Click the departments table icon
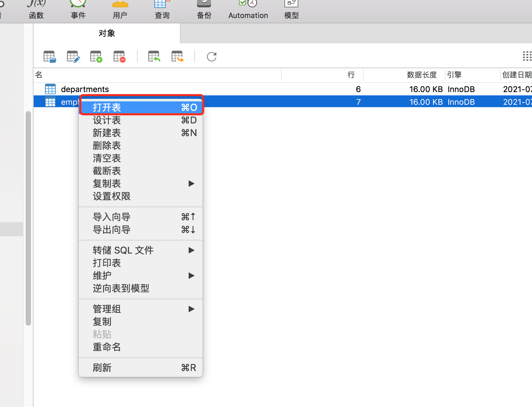Image resolution: width=532 pixels, height=407 pixels. (50, 89)
